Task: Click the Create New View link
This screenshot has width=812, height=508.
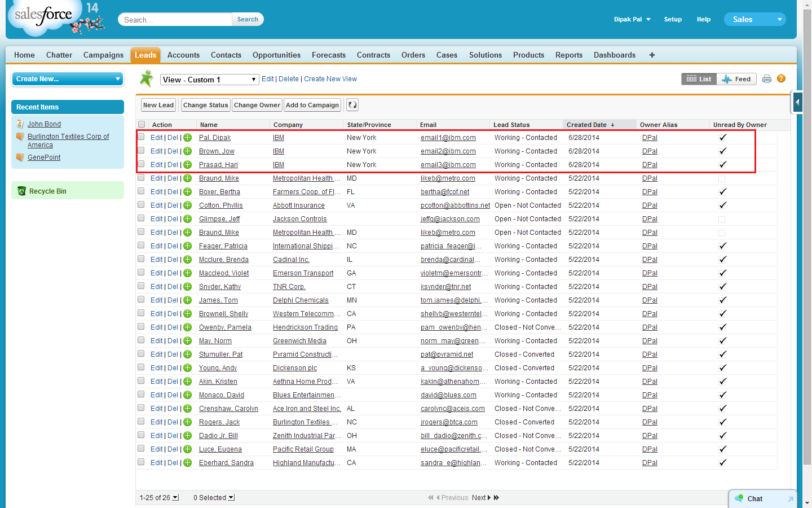Action: tap(330, 79)
